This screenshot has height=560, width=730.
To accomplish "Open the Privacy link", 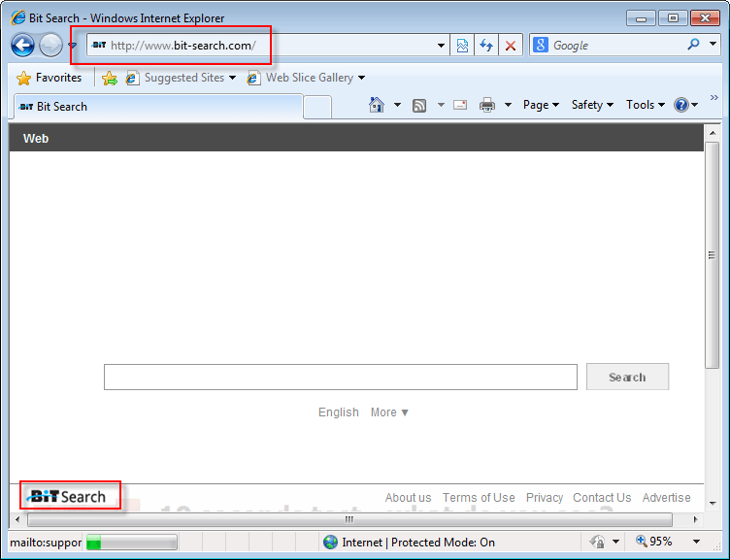I will click(x=545, y=498).
